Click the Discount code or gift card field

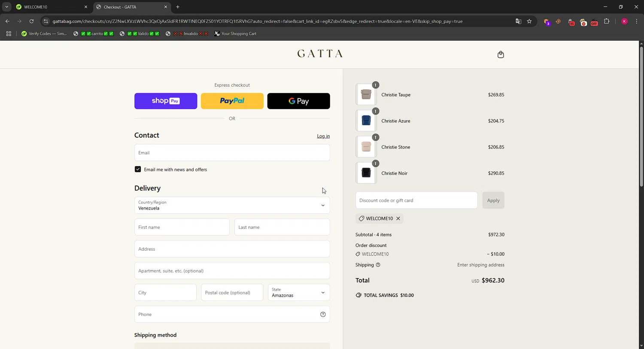click(416, 200)
